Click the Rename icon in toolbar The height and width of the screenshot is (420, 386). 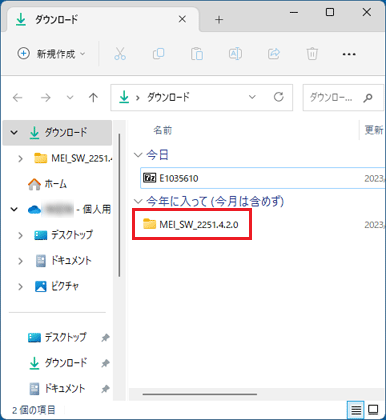pyautogui.click(x=235, y=53)
